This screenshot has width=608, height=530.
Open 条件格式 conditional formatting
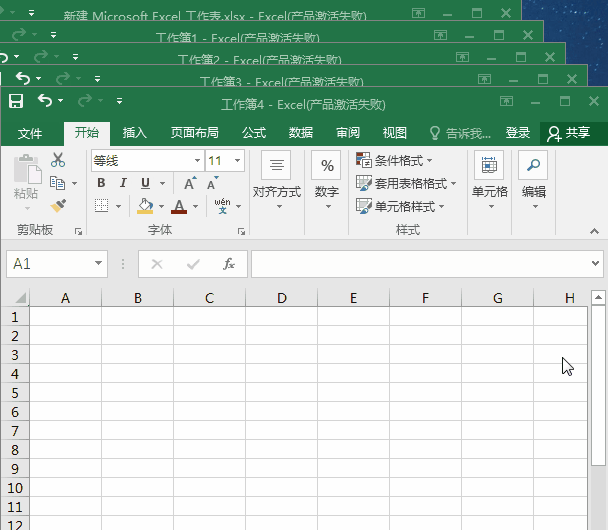tap(394, 160)
